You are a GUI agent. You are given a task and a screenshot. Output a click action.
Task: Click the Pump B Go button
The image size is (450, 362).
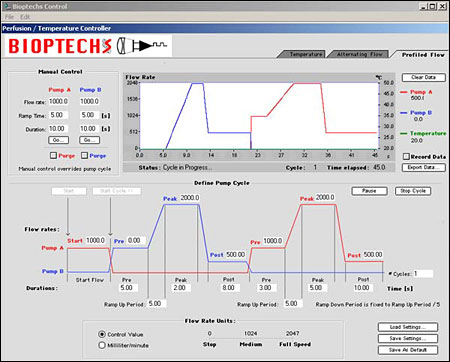click(89, 140)
